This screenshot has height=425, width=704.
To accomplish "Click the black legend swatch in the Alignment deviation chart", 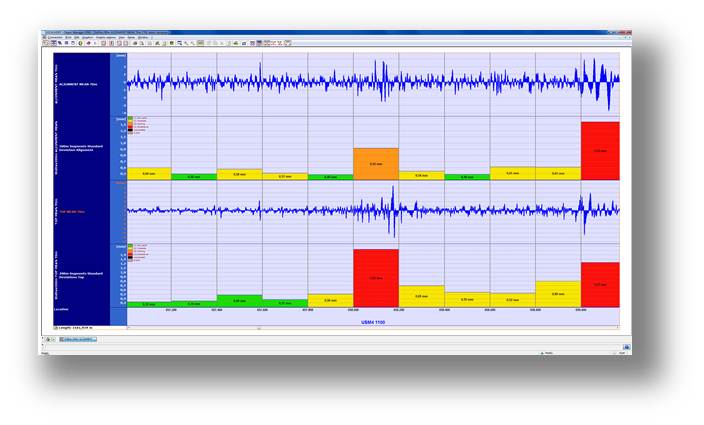I will coord(130,130).
